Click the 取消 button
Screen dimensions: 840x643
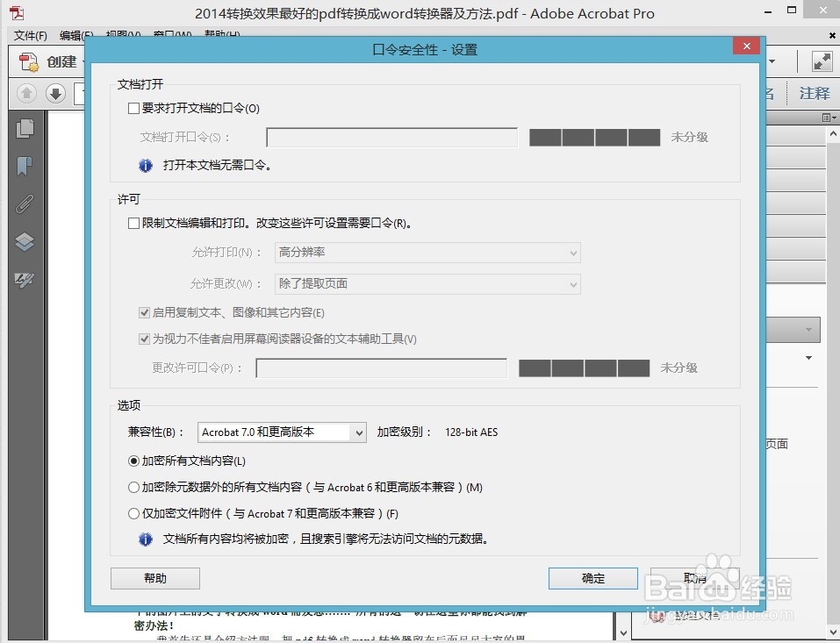pos(695,578)
